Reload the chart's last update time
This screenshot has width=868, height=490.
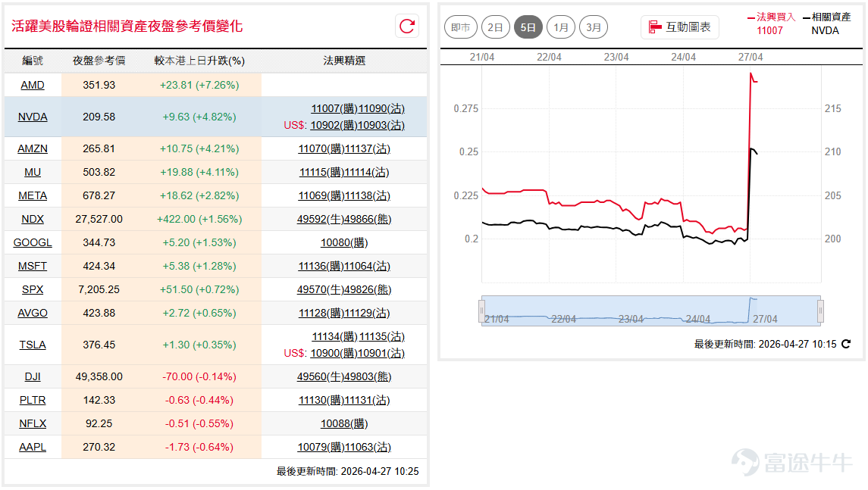click(x=846, y=344)
